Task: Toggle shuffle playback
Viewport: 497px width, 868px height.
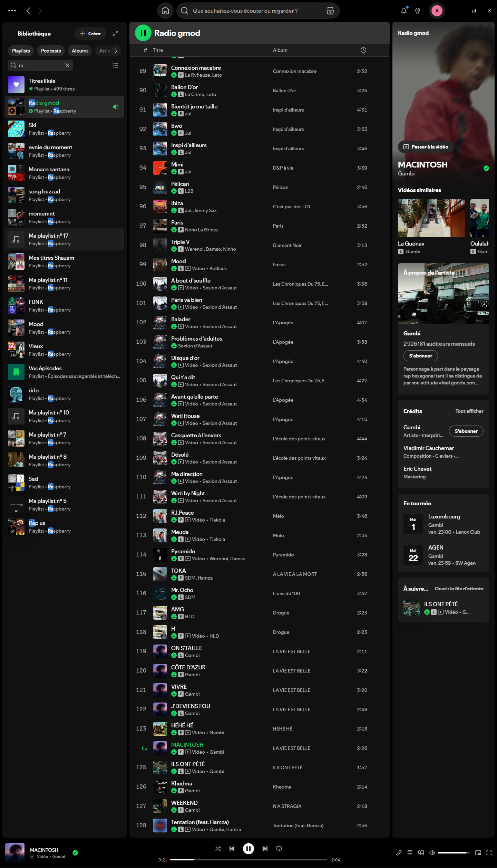Action: pos(218,849)
